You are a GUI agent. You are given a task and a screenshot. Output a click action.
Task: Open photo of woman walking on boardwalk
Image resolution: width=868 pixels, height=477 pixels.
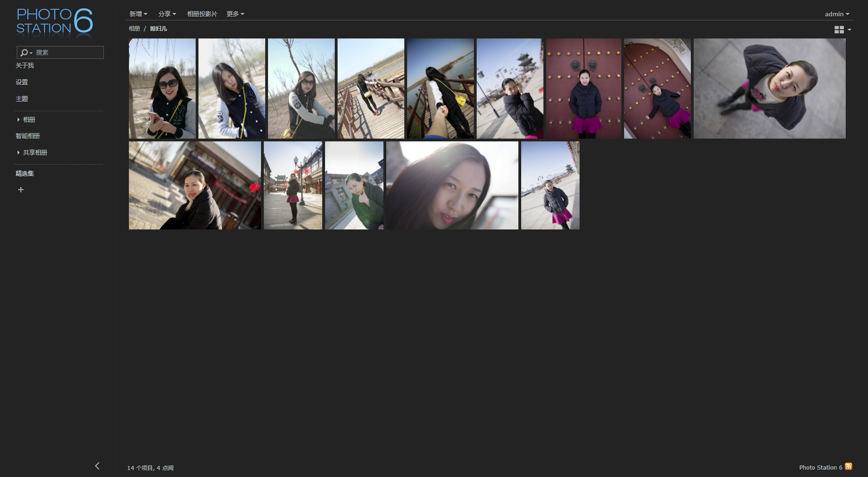click(x=371, y=89)
